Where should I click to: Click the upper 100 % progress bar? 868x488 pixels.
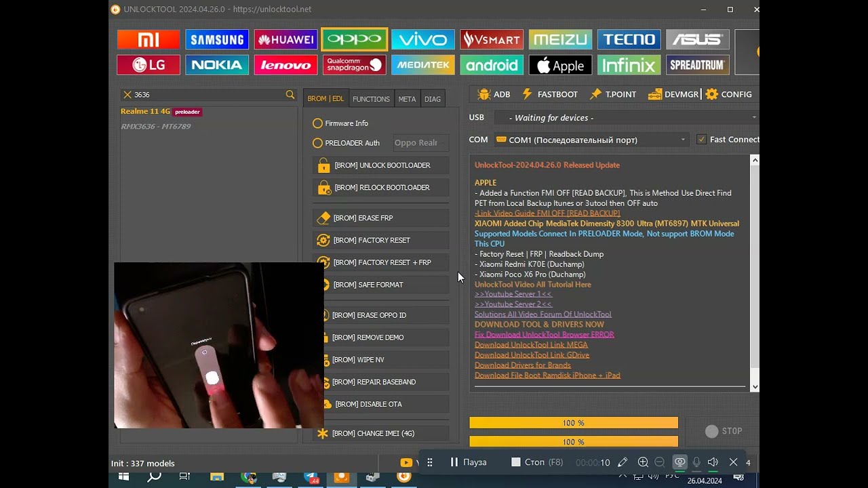coord(574,423)
